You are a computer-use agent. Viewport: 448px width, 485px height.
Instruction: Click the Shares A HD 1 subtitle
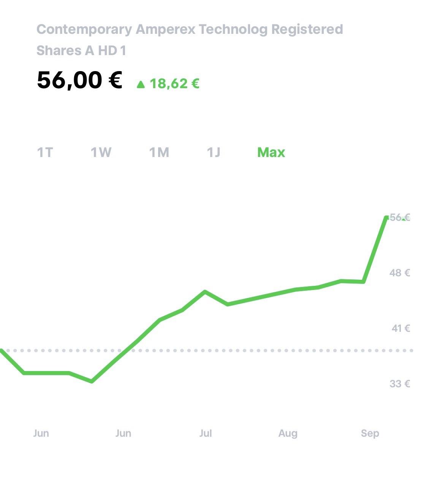81,51
